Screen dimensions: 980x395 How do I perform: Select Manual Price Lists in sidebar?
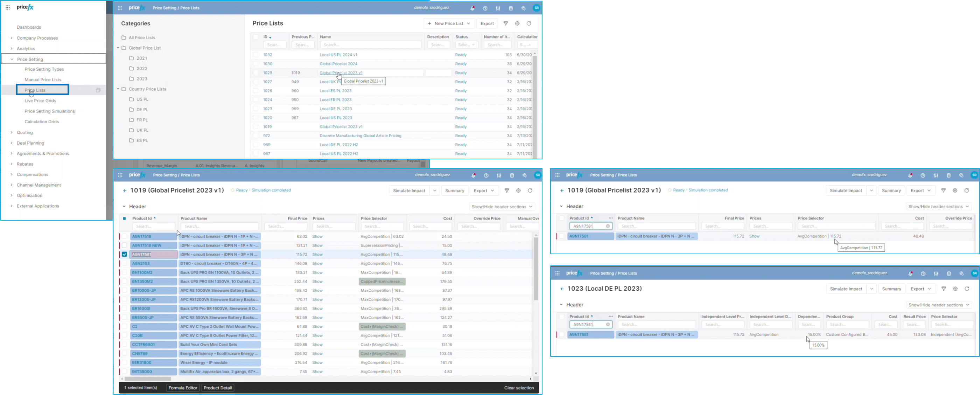pyautogui.click(x=43, y=80)
